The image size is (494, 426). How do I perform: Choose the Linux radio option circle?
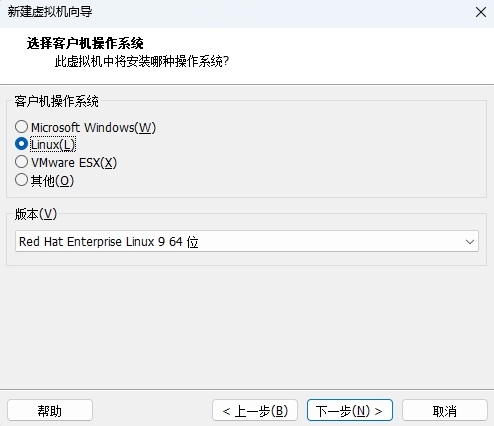coord(21,144)
